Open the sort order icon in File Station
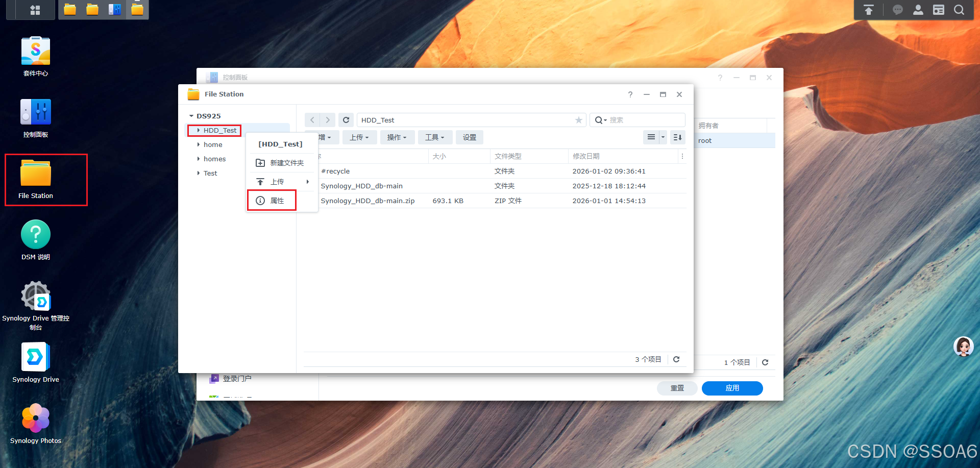The height and width of the screenshot is (468, 980). click(x=677, y=137)
